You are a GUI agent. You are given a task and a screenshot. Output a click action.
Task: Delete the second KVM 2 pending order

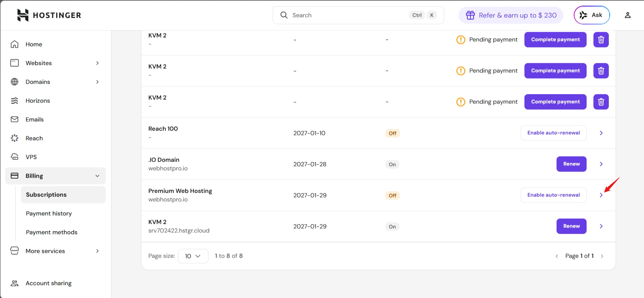pos(601,71)
